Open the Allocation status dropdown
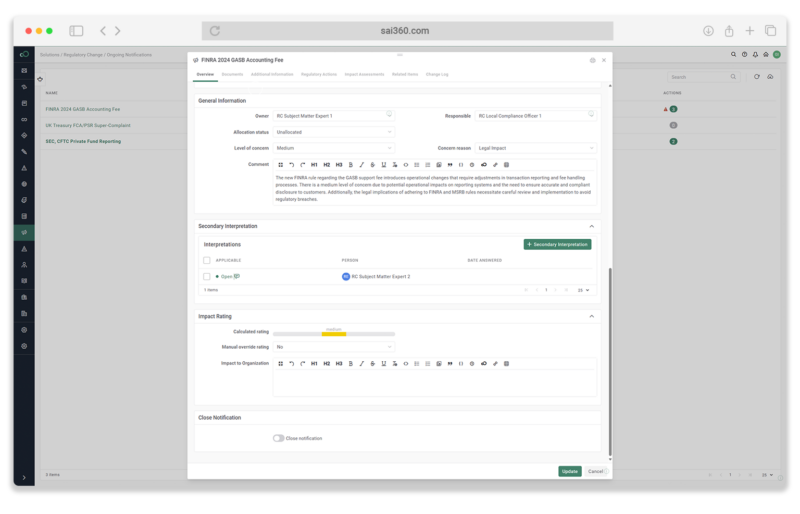The image size is (800, 514). [334, 132]
